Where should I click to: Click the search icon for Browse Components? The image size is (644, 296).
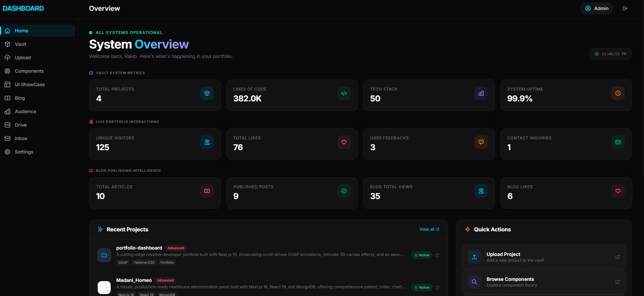coord(474,282)
